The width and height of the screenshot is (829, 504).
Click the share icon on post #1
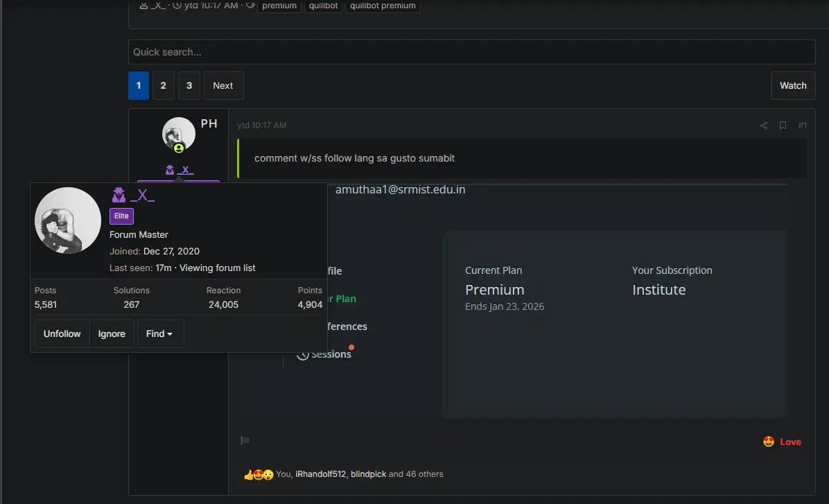click(763, 125)
